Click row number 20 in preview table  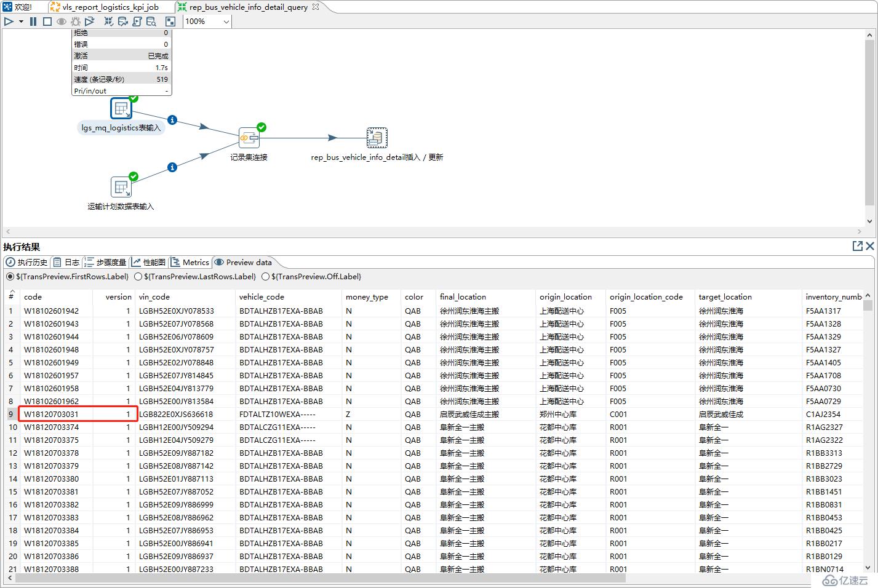coord(13,557)
